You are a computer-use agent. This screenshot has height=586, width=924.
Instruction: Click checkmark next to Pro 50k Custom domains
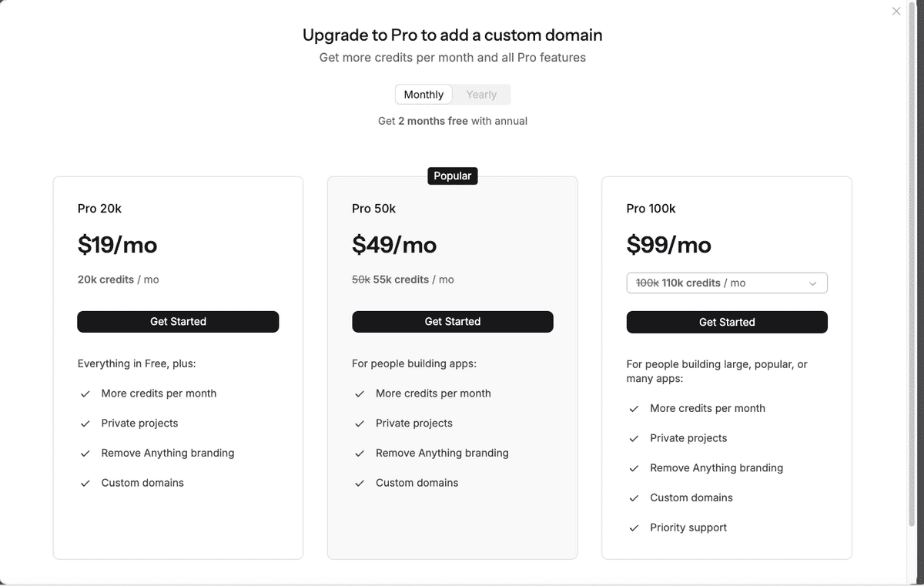360,484
